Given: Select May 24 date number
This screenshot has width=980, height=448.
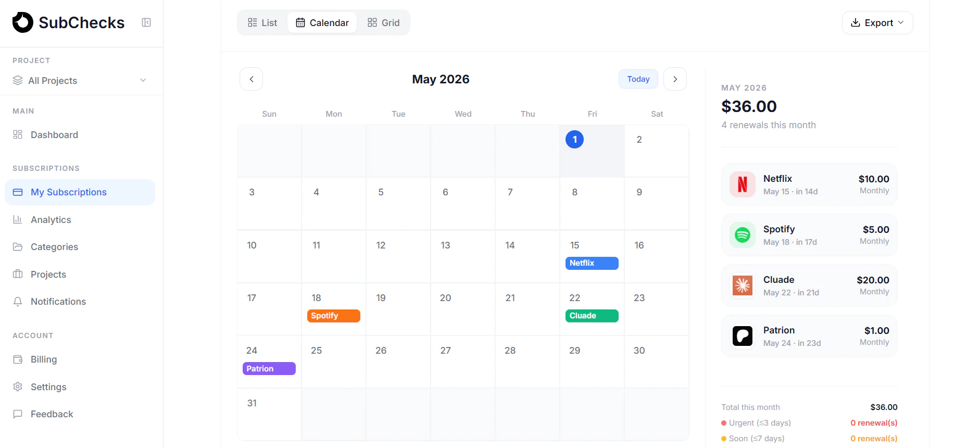Looking at the screenshot, I should click(252, 350).
